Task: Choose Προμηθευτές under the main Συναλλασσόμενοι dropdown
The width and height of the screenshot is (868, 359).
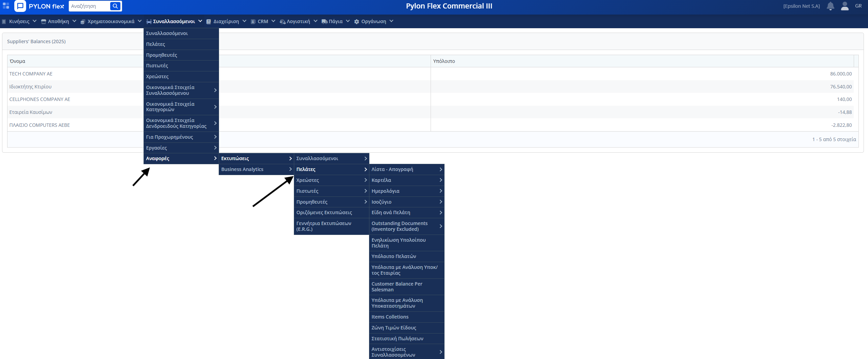Action: pos(181,55)
